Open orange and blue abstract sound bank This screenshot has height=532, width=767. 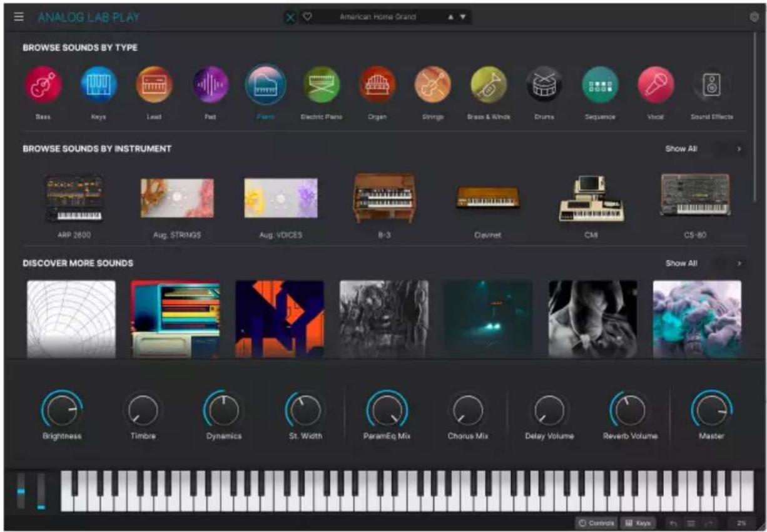(280, 319)
